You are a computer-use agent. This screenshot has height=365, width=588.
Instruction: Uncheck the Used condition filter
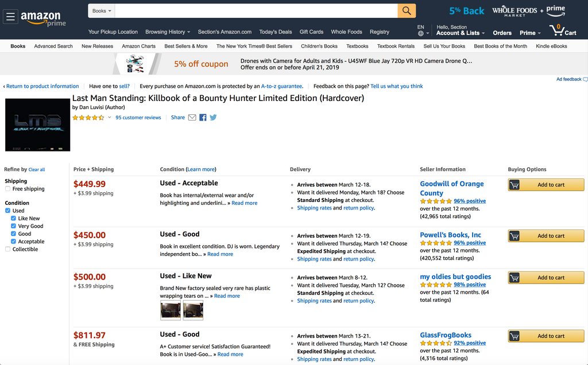(7, 211)
